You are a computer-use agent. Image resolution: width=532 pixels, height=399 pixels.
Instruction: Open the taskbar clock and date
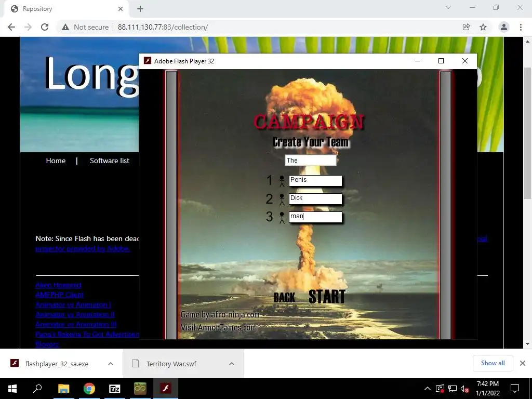pyautogui.click(x=487, y=389)
